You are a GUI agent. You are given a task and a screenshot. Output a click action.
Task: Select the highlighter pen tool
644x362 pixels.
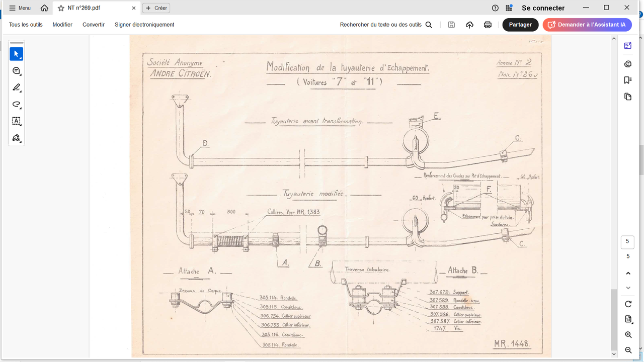(x=16, y=87)
